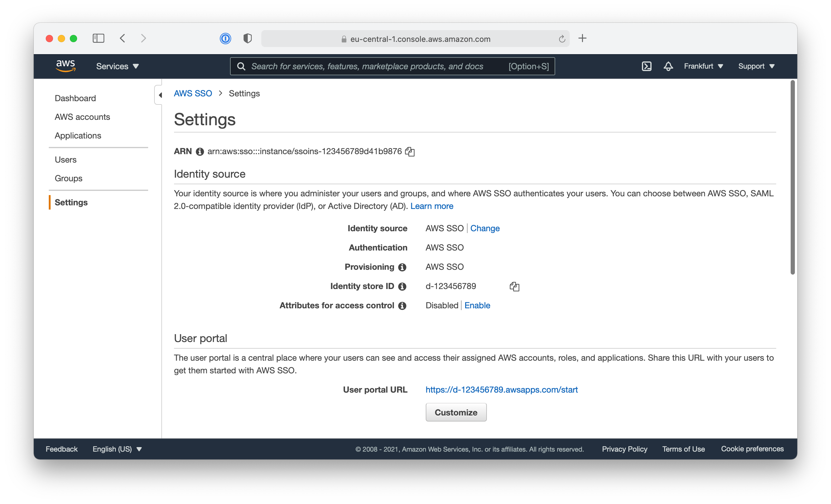831x504 pixels.
Task: Go back in browser history
Action: coord(123,39)
